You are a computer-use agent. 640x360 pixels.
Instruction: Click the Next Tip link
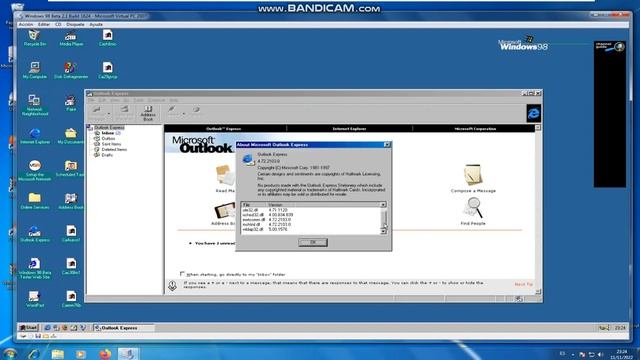click(524, 284)
